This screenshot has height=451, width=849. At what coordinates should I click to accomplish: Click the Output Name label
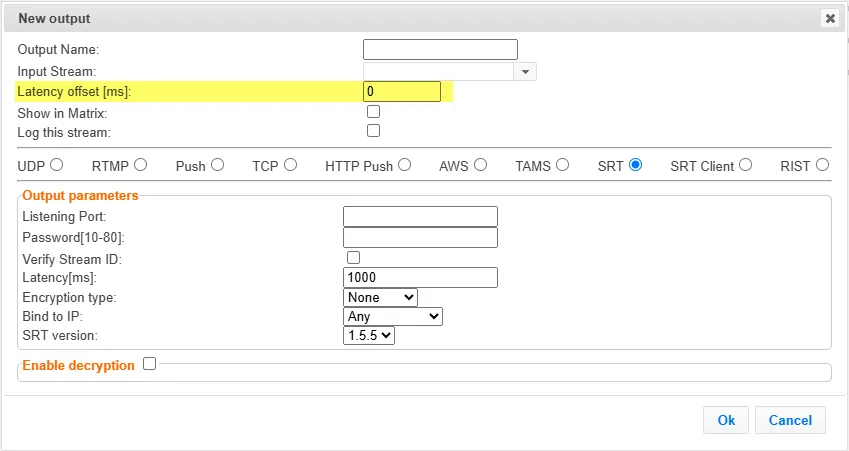point(58,49)
